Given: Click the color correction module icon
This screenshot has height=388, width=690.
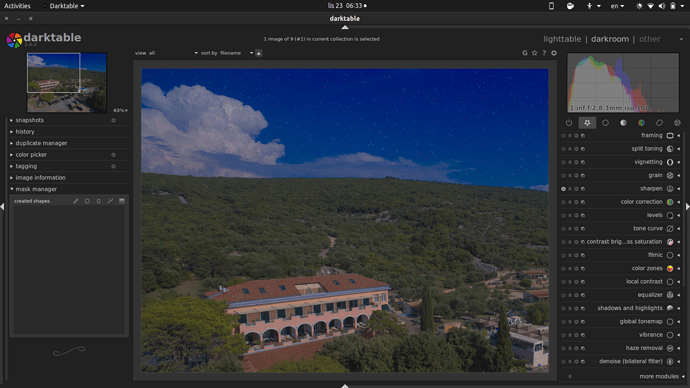Looking at the screenshot, I should click(670, 202).
